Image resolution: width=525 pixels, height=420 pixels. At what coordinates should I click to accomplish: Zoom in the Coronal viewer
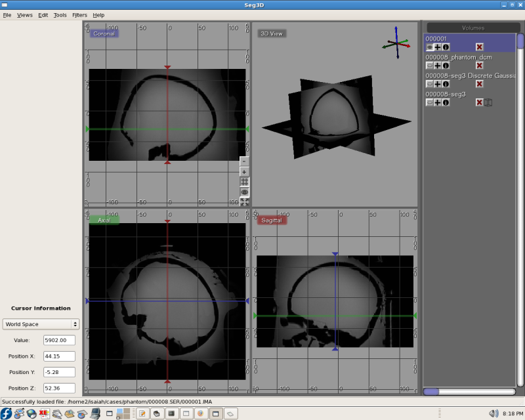pos(244,171)
